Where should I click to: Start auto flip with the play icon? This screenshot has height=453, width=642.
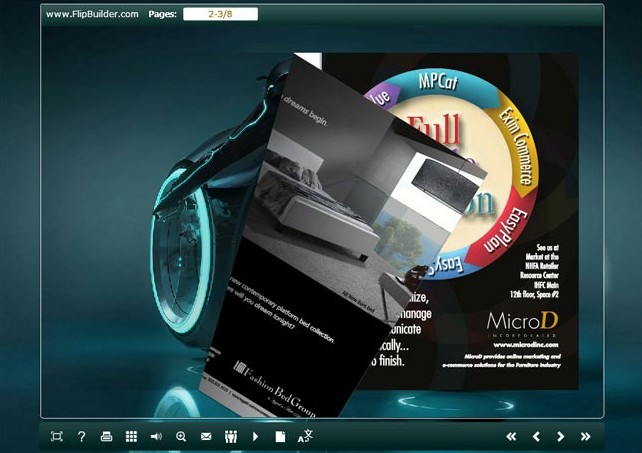coord(256,436)
